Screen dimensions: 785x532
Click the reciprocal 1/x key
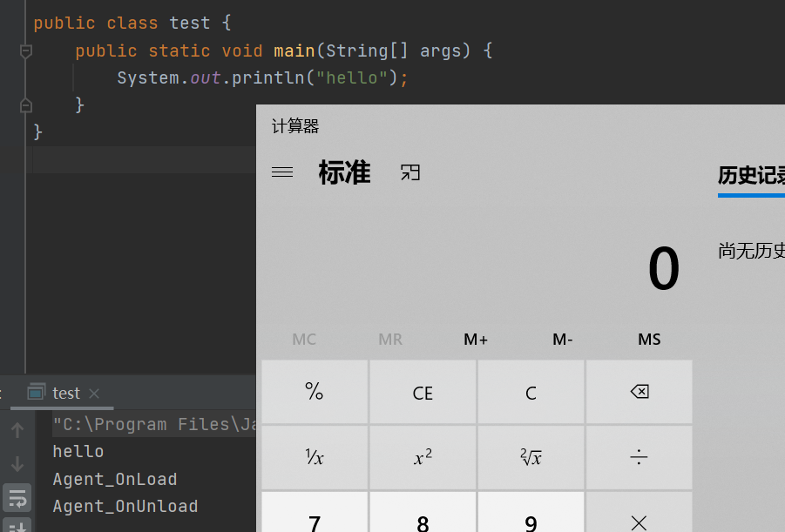315,457
